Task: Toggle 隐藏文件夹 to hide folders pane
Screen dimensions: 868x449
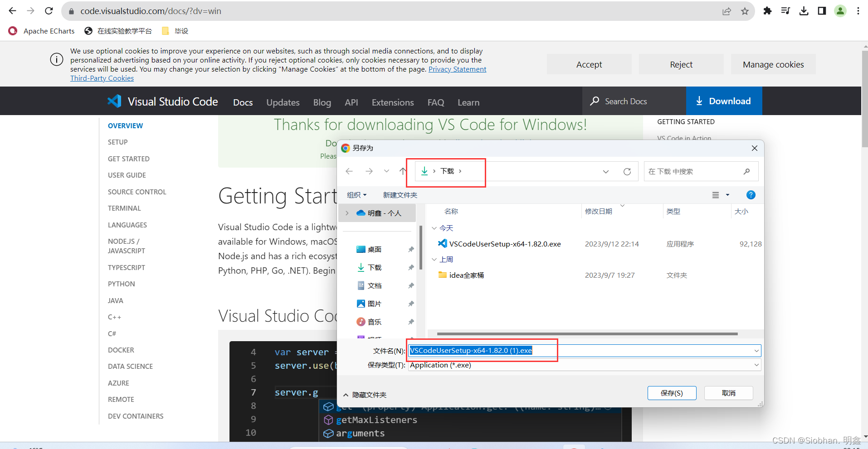Action: (365, 395)
